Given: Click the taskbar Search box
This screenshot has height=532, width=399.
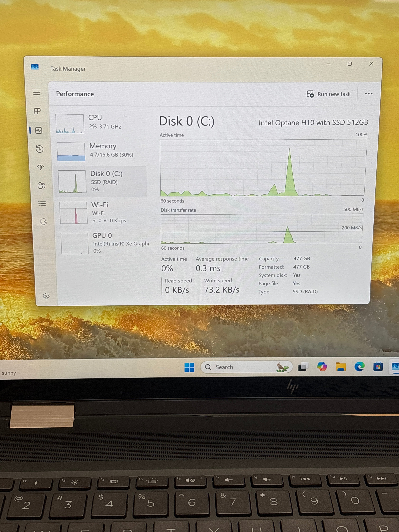Looking at the screenshot, I should [x=246, y=367].
